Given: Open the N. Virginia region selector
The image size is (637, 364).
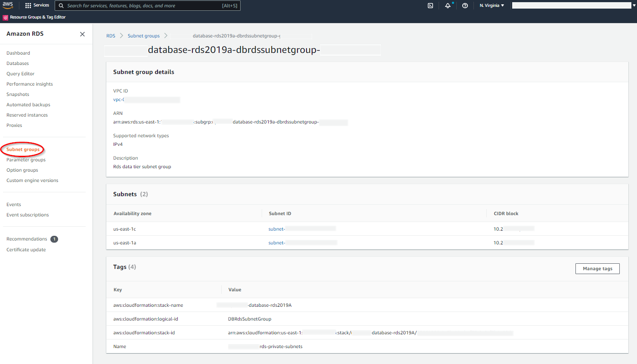Looking at the screenshot, I should (492, 6).
